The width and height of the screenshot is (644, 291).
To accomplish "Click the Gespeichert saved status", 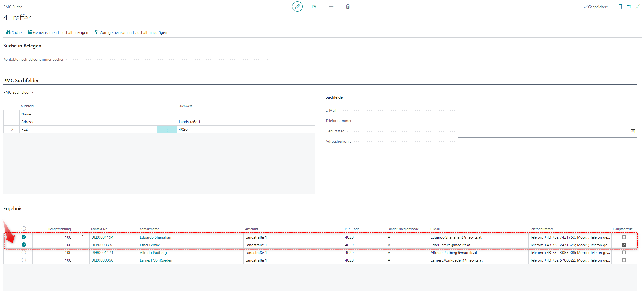I will [595, 7].
